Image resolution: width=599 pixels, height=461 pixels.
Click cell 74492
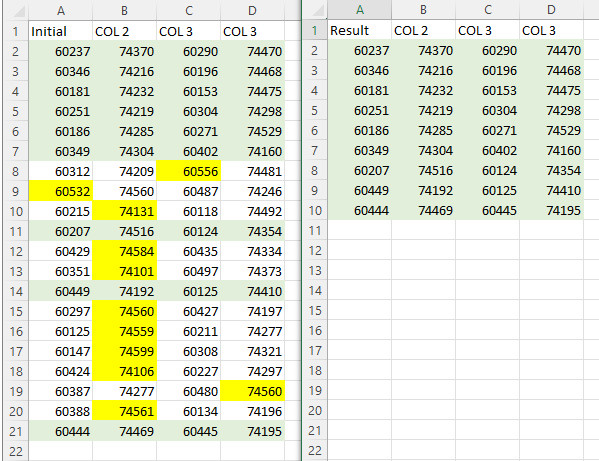coord(253,211)
